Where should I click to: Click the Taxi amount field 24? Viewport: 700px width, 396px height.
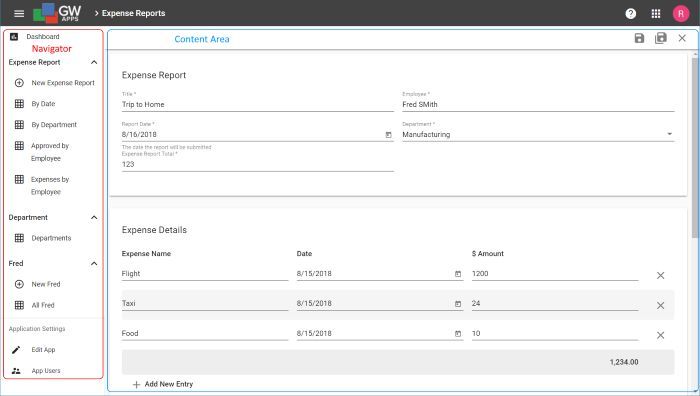pos(555,304)
